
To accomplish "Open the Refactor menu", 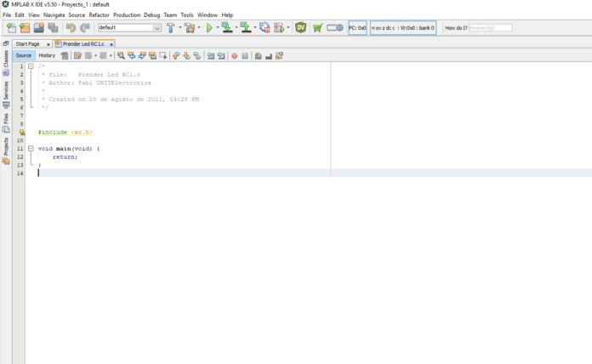I will point(99,15).
